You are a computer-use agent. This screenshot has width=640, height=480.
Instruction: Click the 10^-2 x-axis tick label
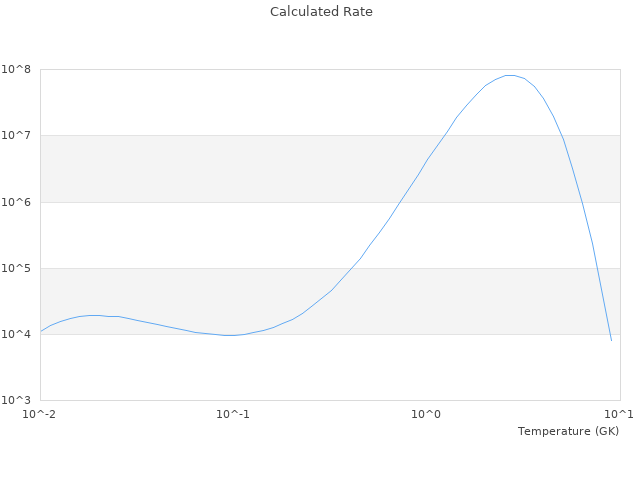[40, 414]
